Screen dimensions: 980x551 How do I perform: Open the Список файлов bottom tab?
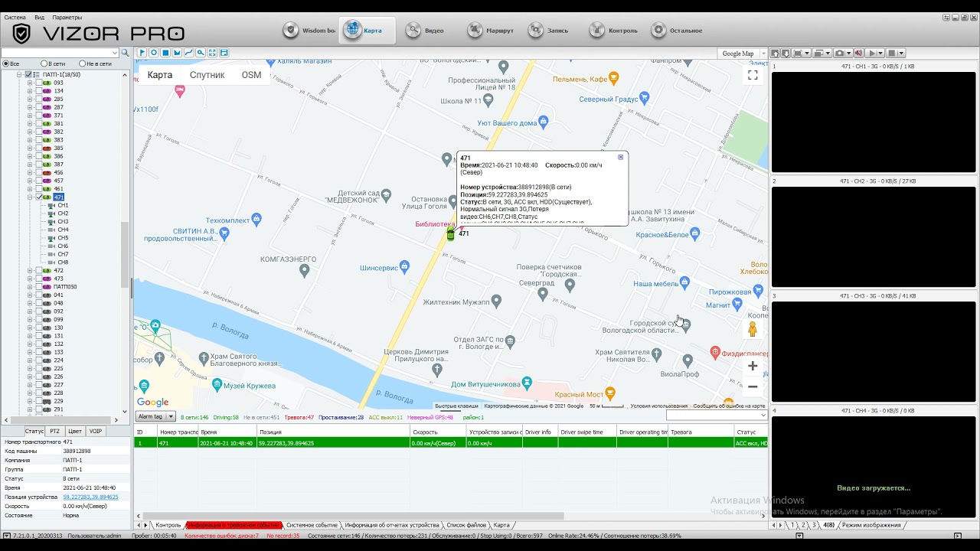[x=466, y=525]
